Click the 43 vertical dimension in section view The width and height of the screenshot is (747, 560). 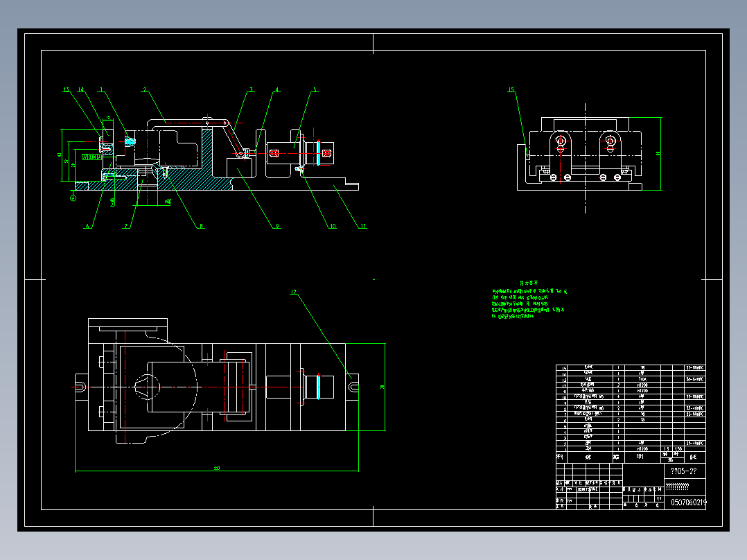(x=59, y=155)
